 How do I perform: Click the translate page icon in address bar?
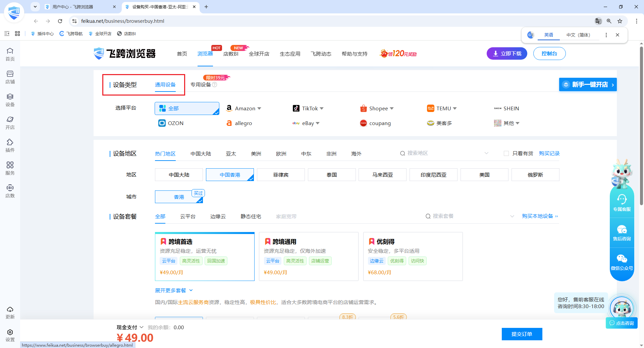(598, 21)
